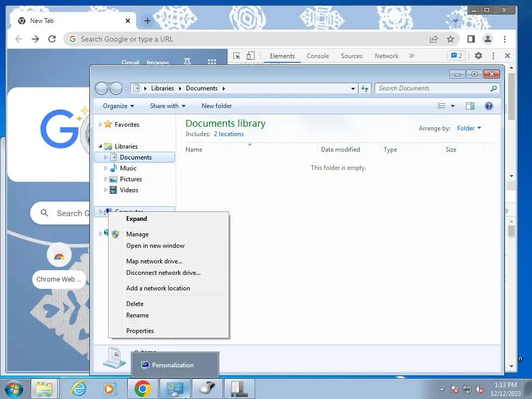Expand the Pictures library arrow

pos(105,179)
